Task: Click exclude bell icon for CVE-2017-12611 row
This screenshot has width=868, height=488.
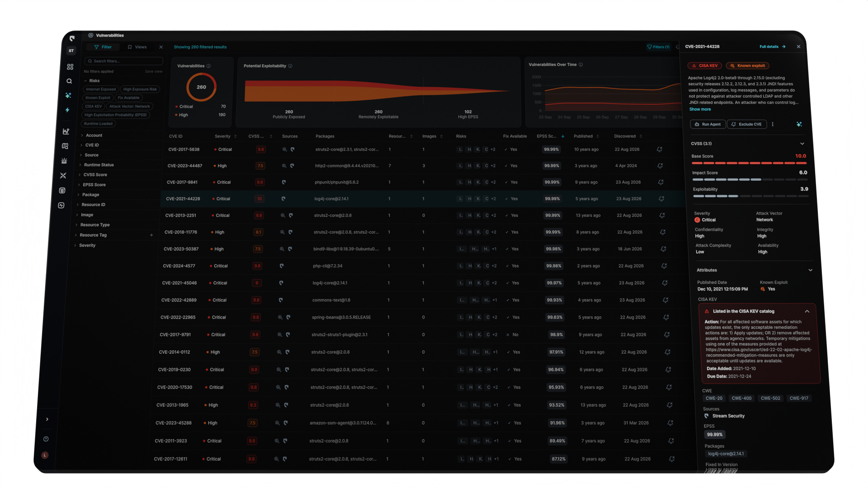Action: click(x=672, y=459)
